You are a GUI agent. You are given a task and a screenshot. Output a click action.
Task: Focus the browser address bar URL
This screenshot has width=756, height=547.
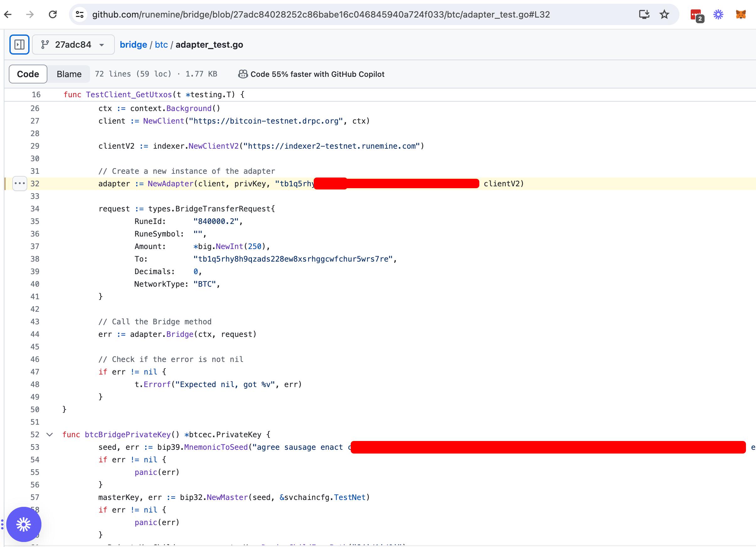[321, 14]
